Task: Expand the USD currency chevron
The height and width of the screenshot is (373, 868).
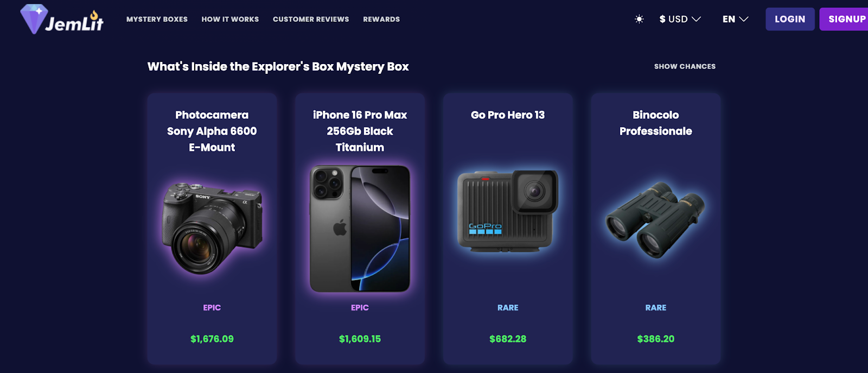Action: pyautogui.click(x=696, y=19)
